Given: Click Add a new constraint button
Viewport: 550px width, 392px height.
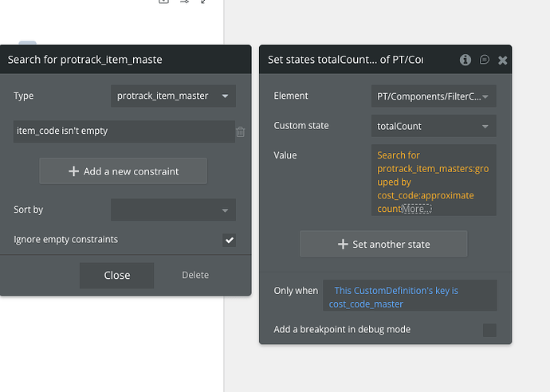Looking at the screenshot, I should 123,171.
